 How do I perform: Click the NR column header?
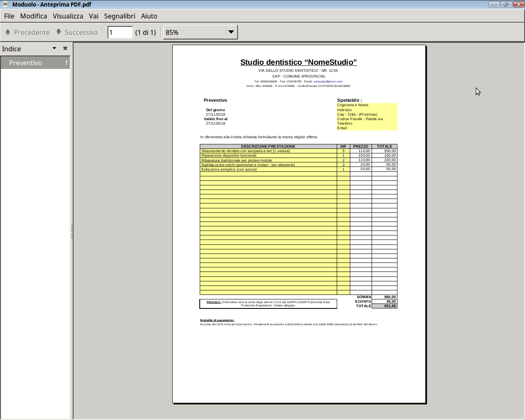(343, 146)
